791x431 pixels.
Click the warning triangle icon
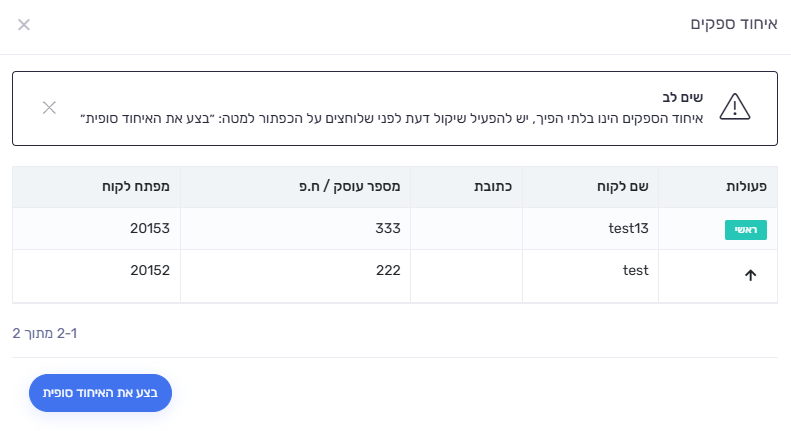tap(734, 106)
